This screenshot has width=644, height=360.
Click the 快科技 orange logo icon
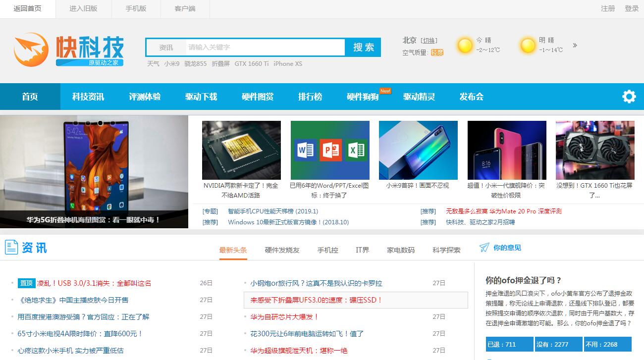point(31,50)
